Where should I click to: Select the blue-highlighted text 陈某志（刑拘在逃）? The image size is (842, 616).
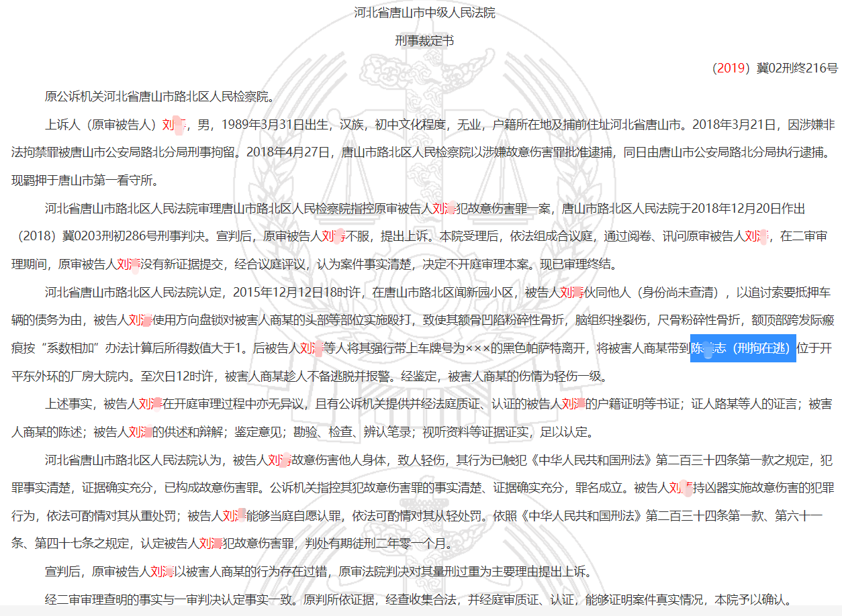tap(743, 348)
